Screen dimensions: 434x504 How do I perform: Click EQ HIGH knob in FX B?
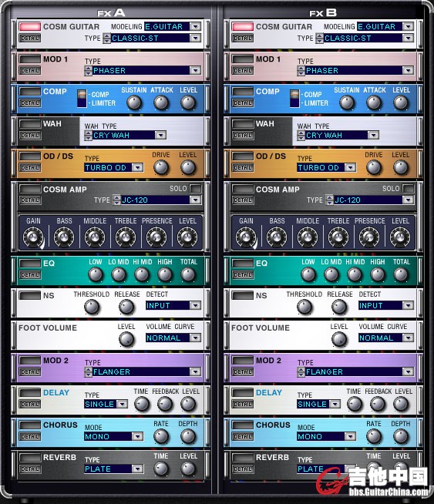click(378, 275)
